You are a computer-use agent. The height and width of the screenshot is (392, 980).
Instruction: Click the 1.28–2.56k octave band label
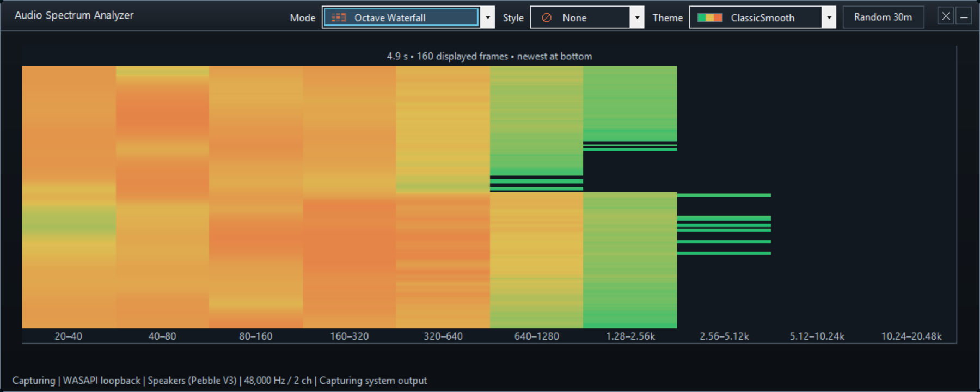630,336
